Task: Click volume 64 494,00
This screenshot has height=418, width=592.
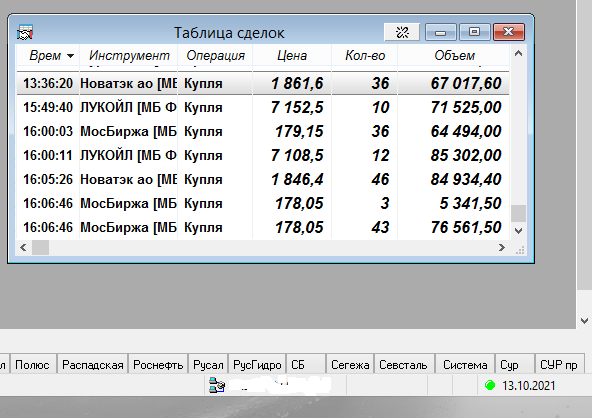Action: pos(466,131)
